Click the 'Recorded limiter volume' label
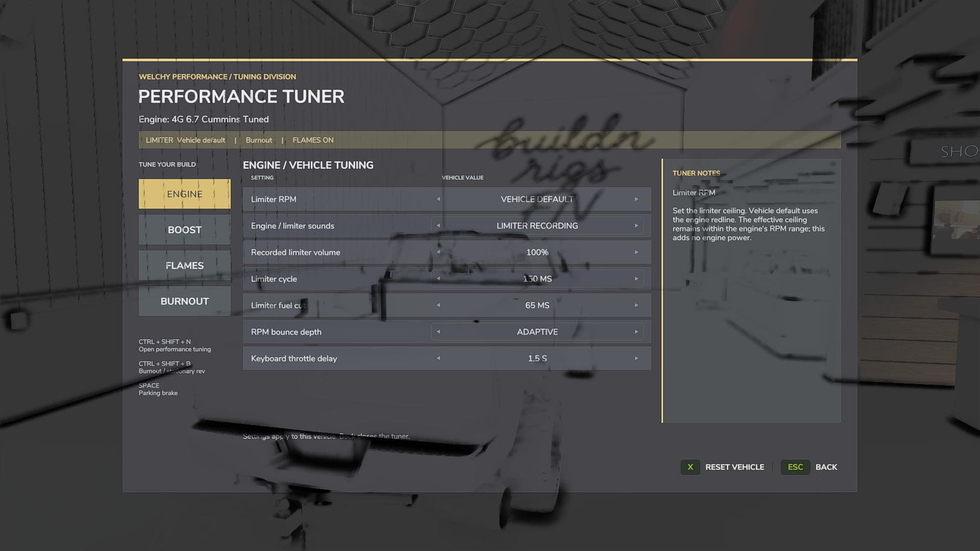980x551 pixels. pyautogui.click(x=295, y=252)
